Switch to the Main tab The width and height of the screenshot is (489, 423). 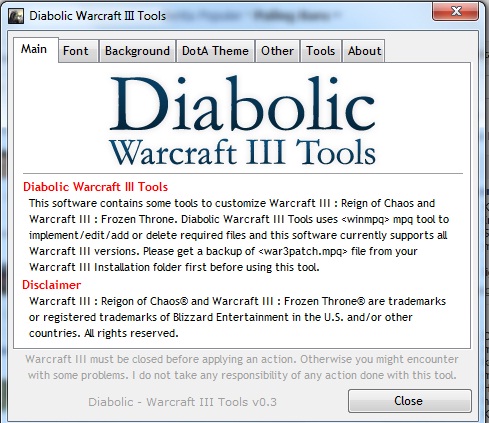tap(36, 50)
